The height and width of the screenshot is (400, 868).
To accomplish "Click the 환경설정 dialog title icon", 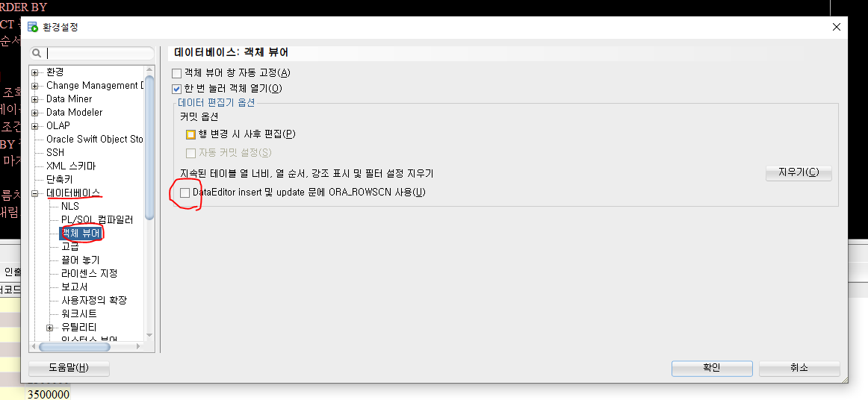I will click(33, 27).
